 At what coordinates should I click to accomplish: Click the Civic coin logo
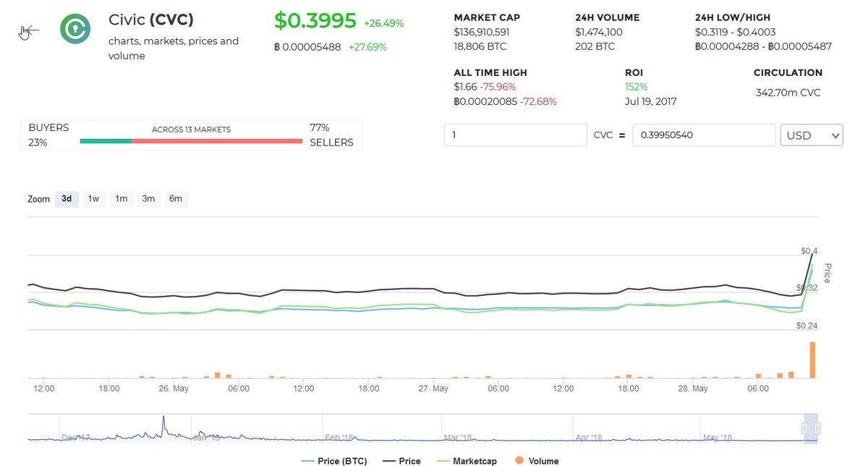pos(75,29)
